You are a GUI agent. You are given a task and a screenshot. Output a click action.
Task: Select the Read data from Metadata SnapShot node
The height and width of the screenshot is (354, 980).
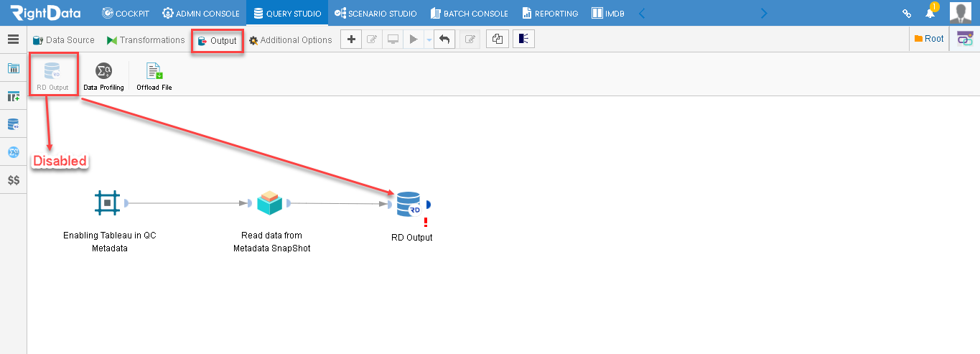(x=270, y=203)
